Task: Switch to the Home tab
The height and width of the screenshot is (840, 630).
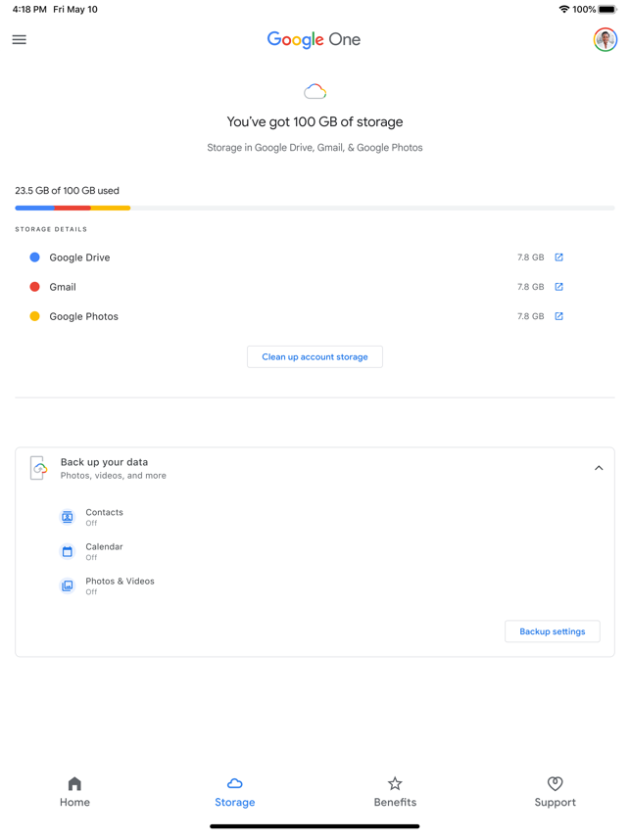Action: [74, 791]
